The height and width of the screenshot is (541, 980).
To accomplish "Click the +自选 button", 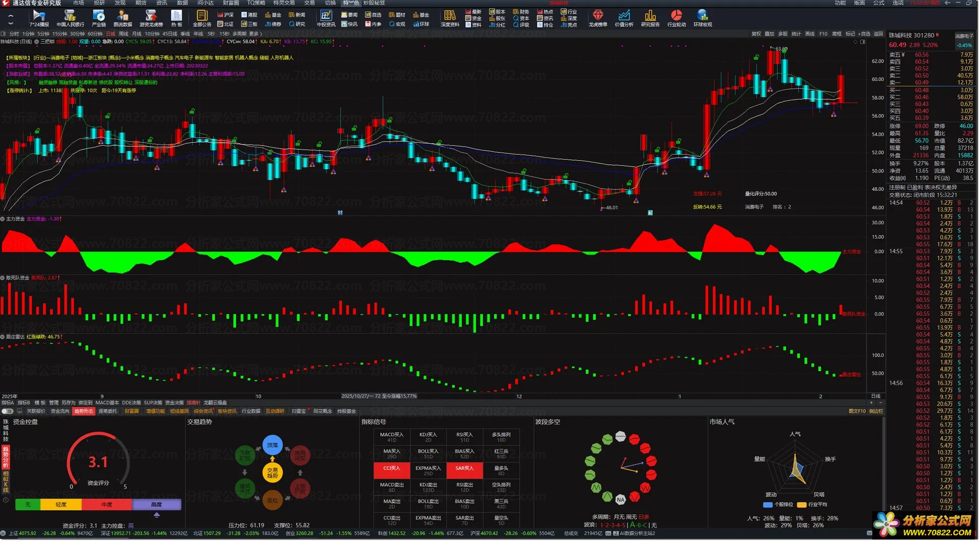I will (865, 34).
